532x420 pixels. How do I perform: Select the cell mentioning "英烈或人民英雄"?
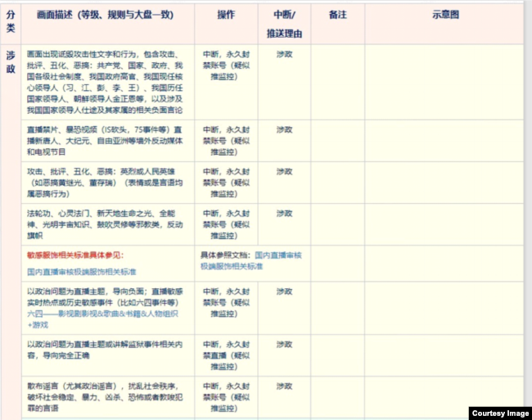(x=106, y=182)
